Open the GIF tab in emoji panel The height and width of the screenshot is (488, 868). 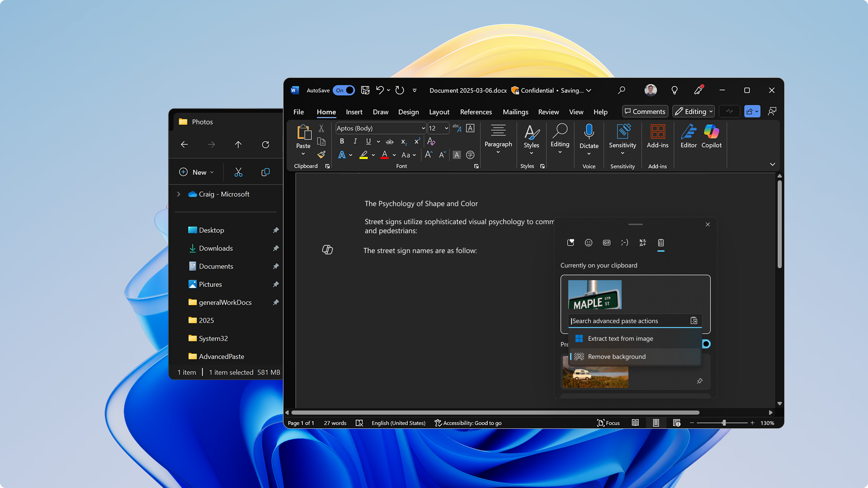(x=607, y=243)
